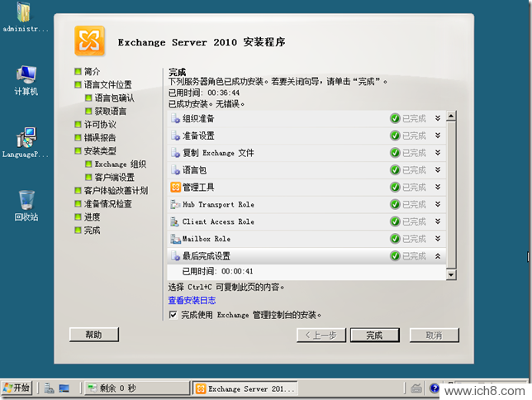Click the orange Exchange Server logo
The height and width of the screenshot is (400, 532).
point(89,40)
